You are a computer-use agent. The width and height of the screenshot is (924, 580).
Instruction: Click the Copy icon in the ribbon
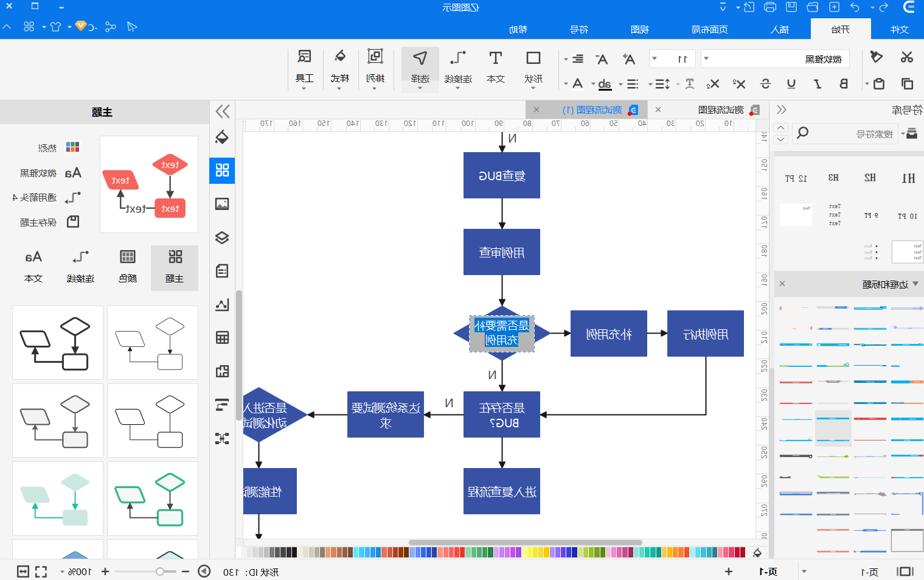907,83
